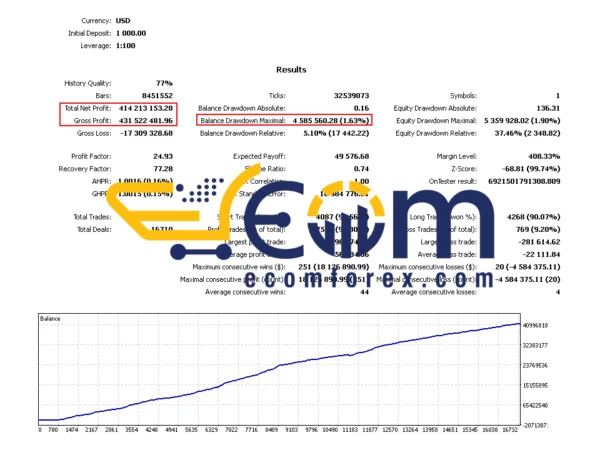
Task: Click the 'Results' section heading
Action: click(x=291, y=70)
